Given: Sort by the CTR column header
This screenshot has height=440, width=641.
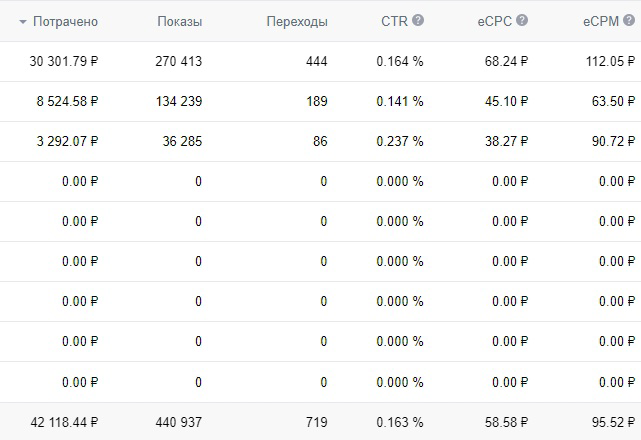Looking at the screenshot, I should point(393,21).
